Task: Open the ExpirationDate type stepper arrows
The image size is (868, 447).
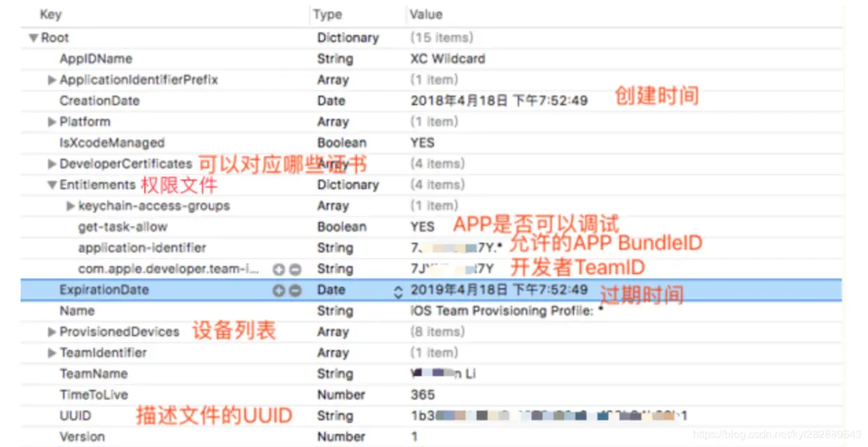Action: tap(398, 291)
